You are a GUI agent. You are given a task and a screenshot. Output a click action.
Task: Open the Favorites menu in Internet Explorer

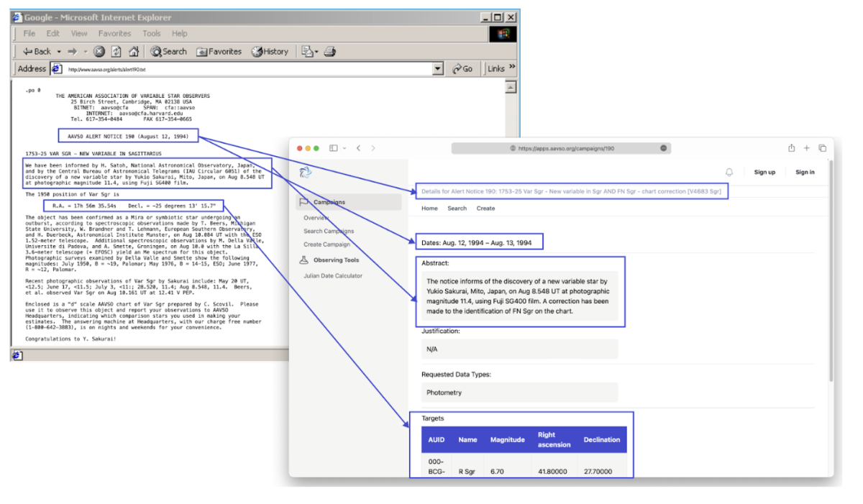(115, 33)
